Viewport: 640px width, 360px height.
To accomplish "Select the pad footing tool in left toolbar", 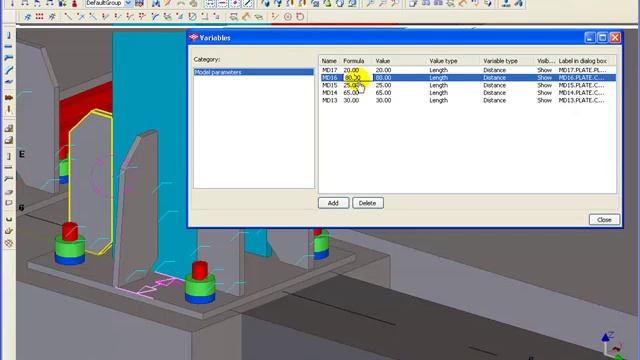I will (9, 128).
